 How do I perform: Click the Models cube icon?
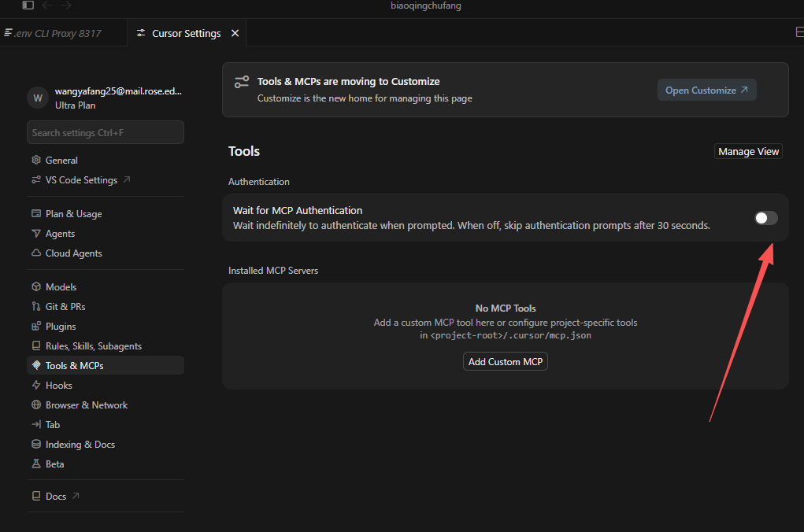click(x=36, y=286)
